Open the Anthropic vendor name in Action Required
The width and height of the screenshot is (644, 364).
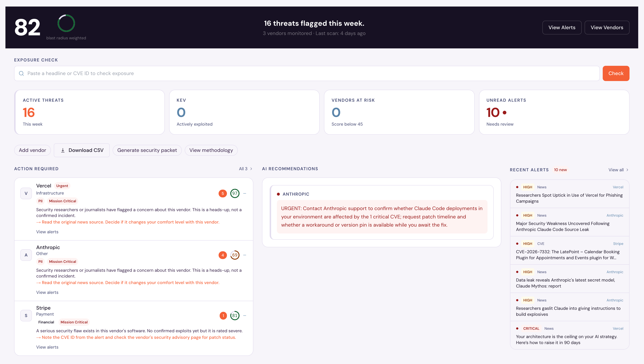[48, 247]
